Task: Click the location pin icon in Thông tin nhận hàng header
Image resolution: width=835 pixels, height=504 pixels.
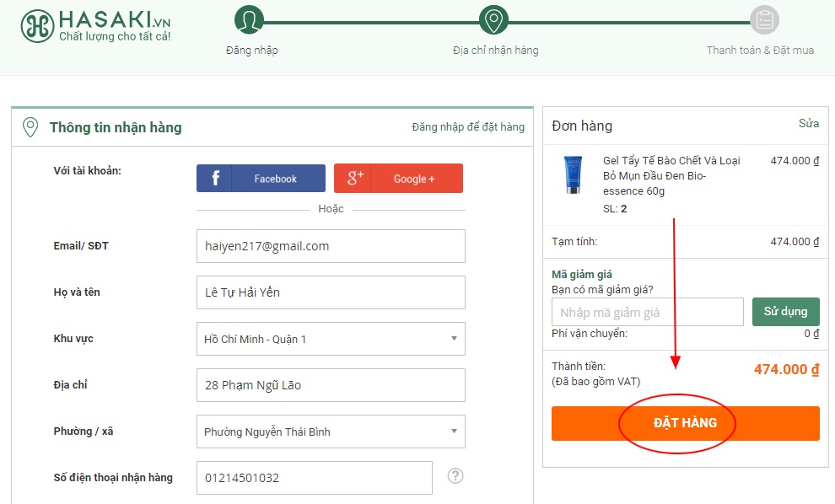Action: pyautogui.click(x=30, y=128)
